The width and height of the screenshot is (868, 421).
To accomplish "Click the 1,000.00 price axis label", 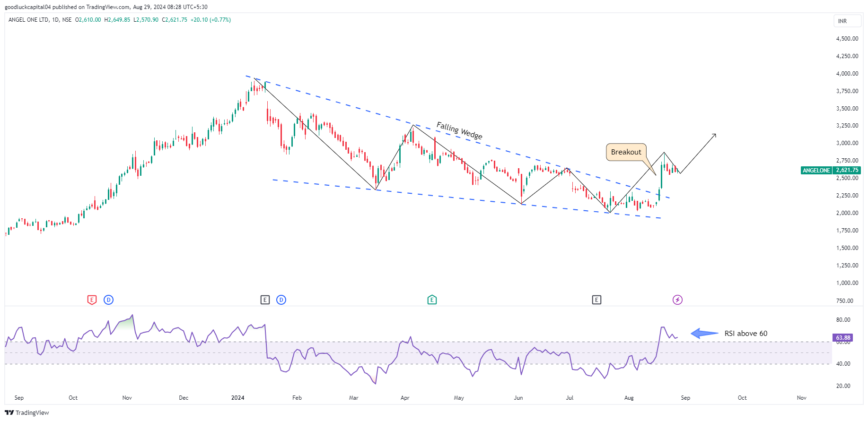I will (x=847, y=283).
